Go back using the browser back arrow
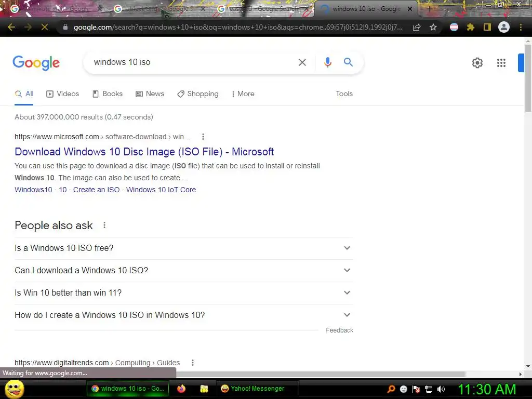 [x=11, y=27]
